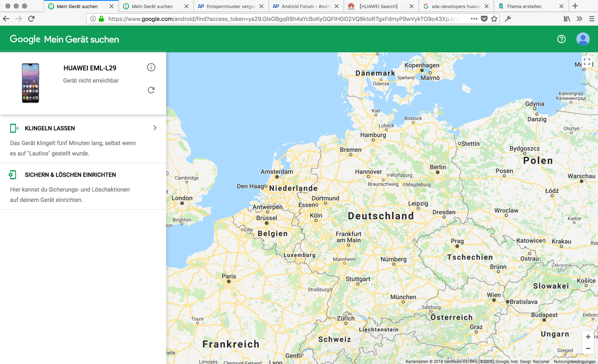
Task: Switch to xda-developers huawei tab
Action: pyautogui.click(x=456, y=6)
